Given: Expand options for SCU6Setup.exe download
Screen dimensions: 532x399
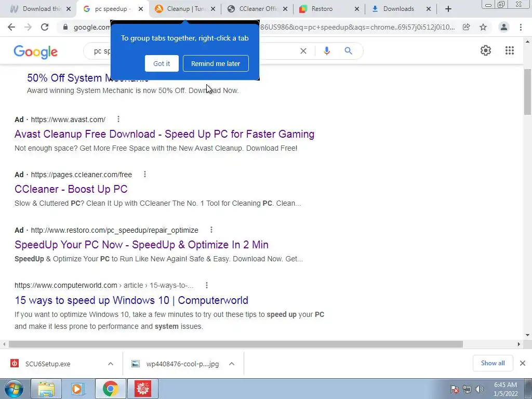Looking at the screenshot, I should pos(111,364).
